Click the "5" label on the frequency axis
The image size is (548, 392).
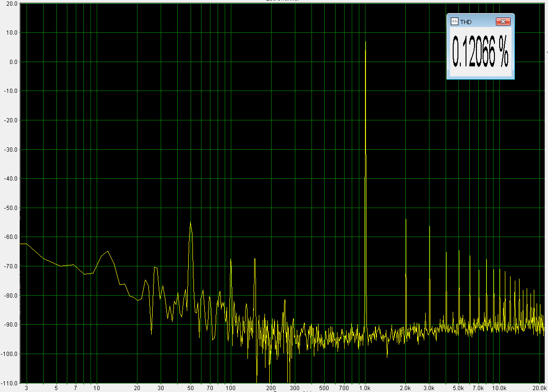pos(56,388)
